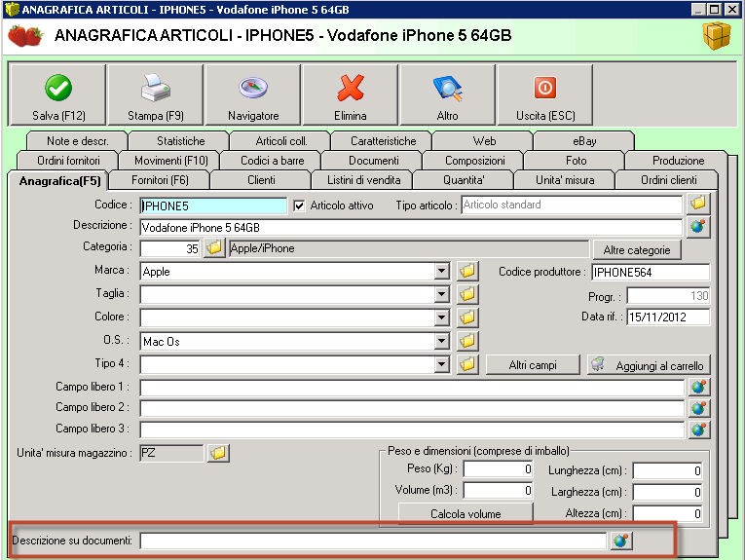Click globe icon beside Descrizione field
Image resolution: width=745 pixels, height=560 pixels.
tap(698, 227)
